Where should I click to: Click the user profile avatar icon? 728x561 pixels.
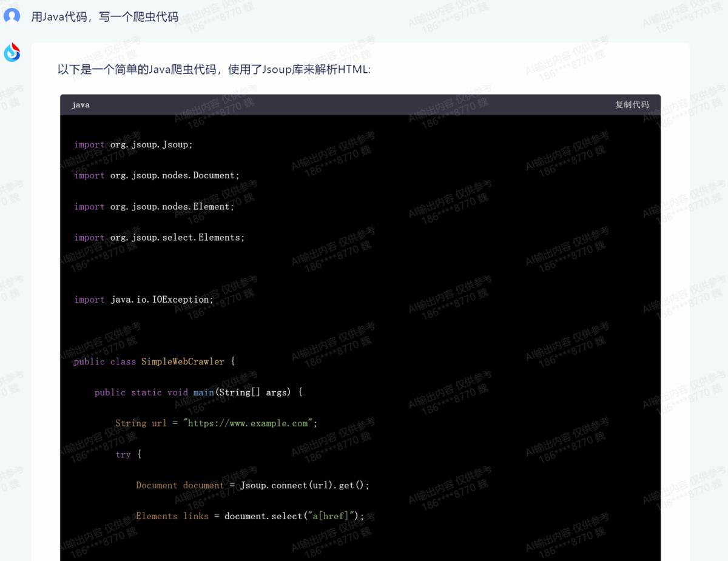(12, 16)
